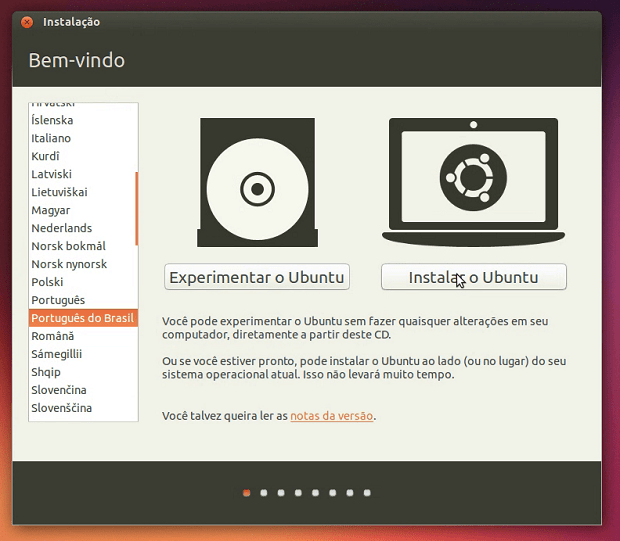Select Shqip language
Image resolution: width=620 pixels, height=541 pixels.
pyautogui.click(x=83, y=372)
